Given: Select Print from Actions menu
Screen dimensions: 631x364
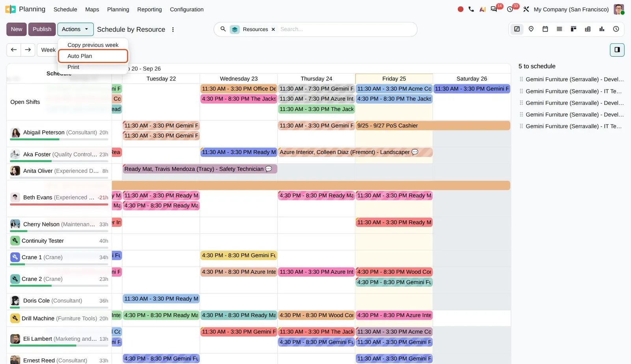Looking at the screenshot, I should 93,67.
